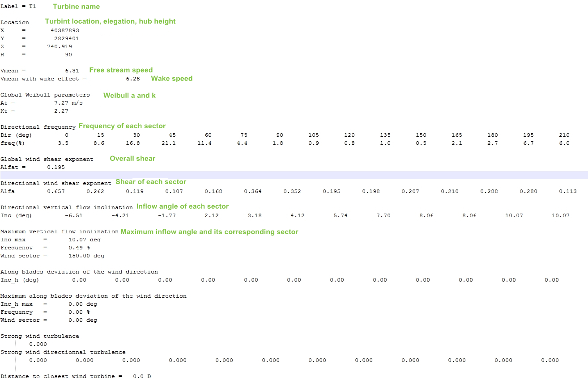Click the distance value '0.0 D'
The height and width of the screenshot is (383, 588).
142,376
